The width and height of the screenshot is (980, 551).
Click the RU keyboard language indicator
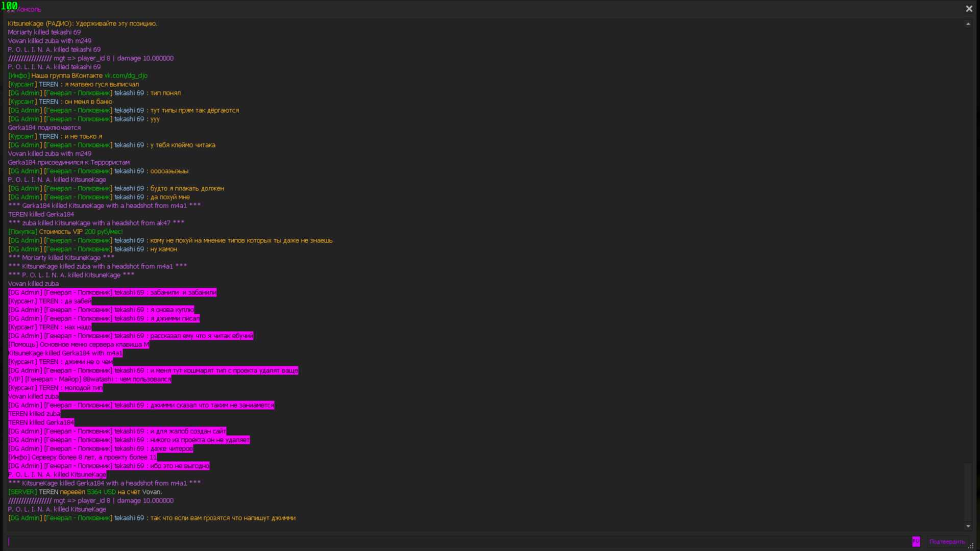coord(916,541)
